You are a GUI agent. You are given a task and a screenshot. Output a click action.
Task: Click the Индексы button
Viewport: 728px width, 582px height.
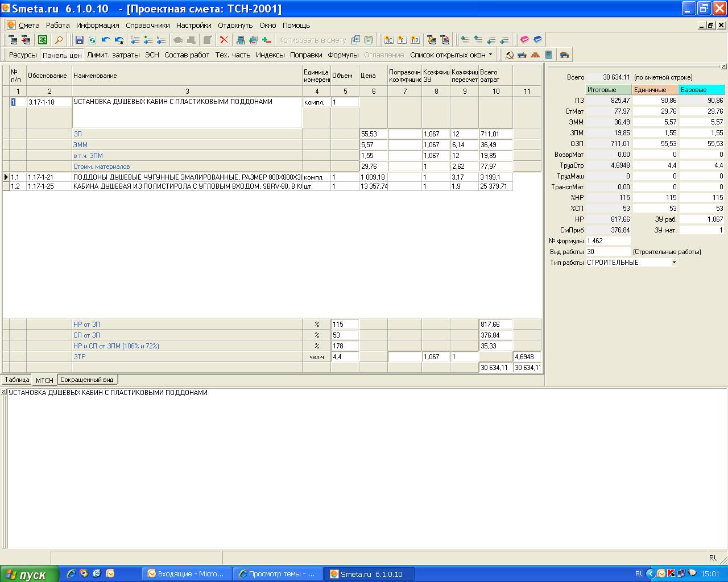pyautogui.click(x=270, y=55)
